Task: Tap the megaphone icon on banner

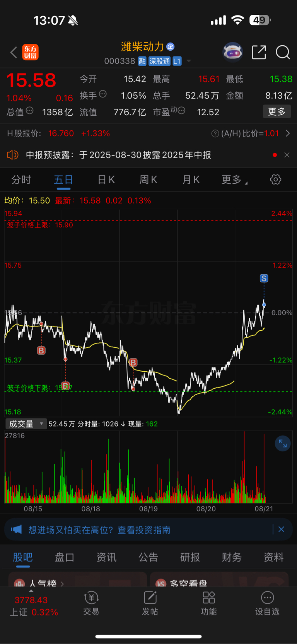Action: 16,530
